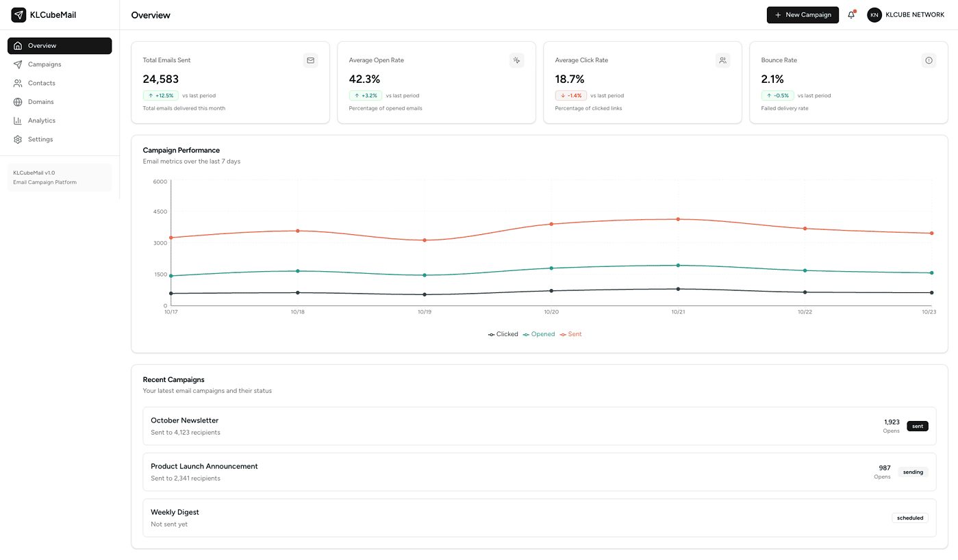Click the KLCubeMail paper plane logo
Image resolution: width=958 pixels, height=560 pixels.
18,15
